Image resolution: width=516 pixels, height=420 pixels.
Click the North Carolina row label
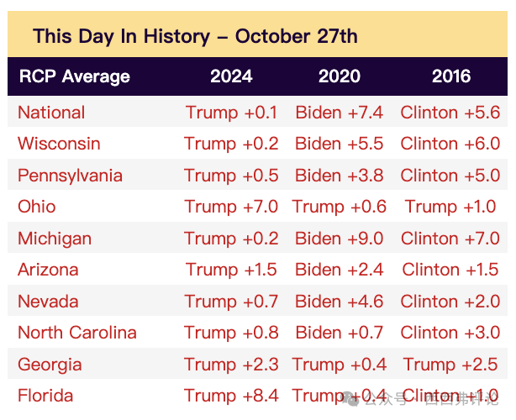[x=77, y=333]
